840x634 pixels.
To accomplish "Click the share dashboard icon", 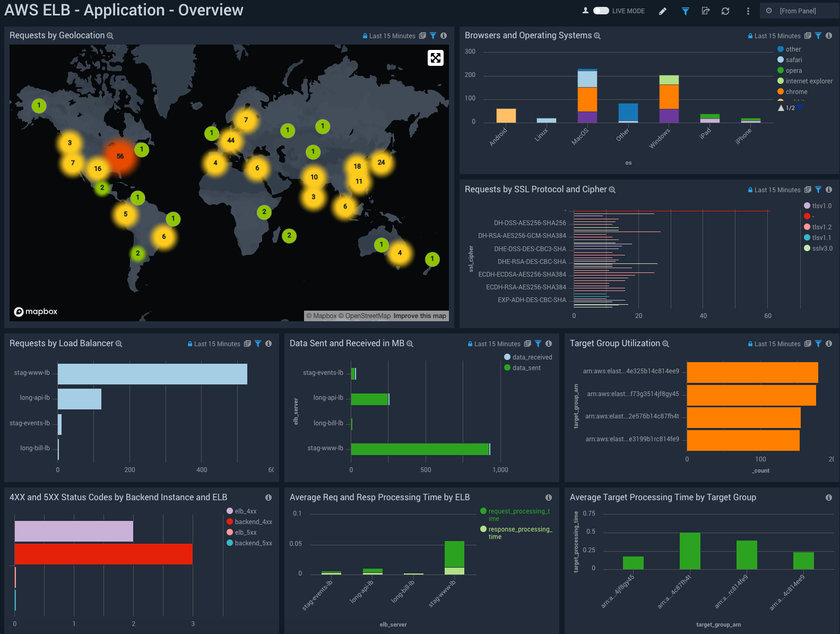I will pos(705,11).
